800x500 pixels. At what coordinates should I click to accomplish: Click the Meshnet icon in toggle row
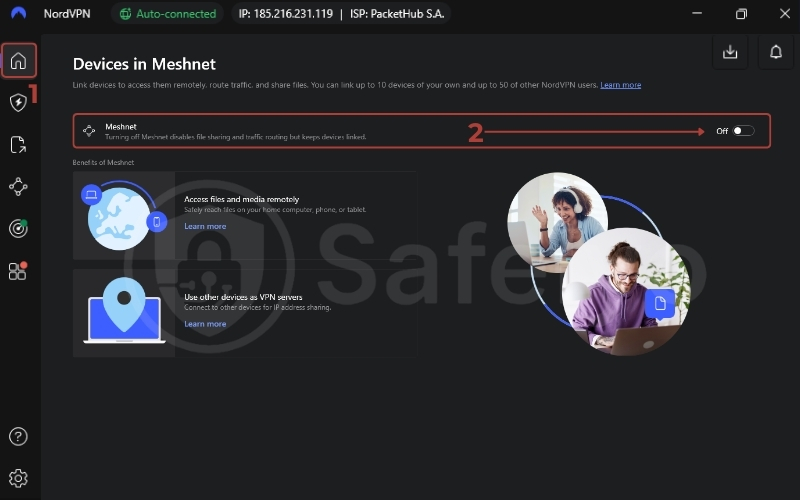(x=89, y=131)
